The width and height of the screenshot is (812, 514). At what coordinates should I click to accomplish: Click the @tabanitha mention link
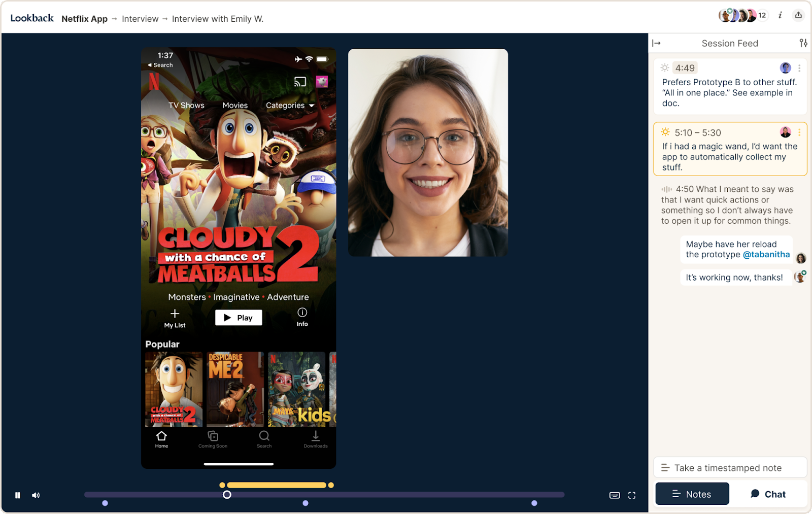click(766, 255)
